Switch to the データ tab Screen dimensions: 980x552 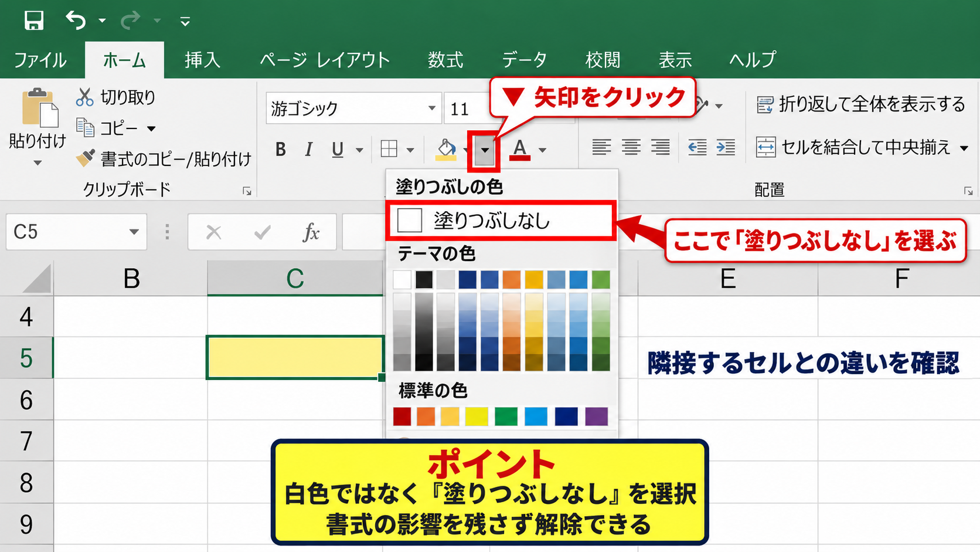pos(524,60)
